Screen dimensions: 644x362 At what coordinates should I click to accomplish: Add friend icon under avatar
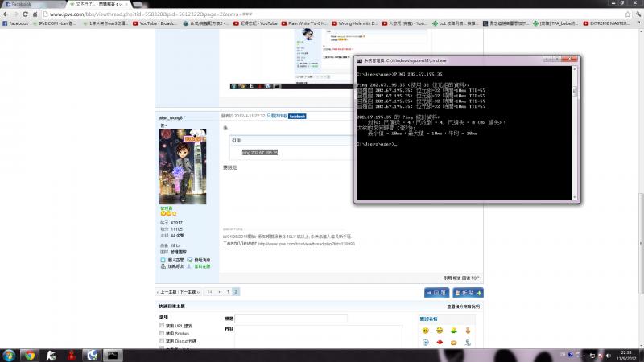(x=163, y=267)
